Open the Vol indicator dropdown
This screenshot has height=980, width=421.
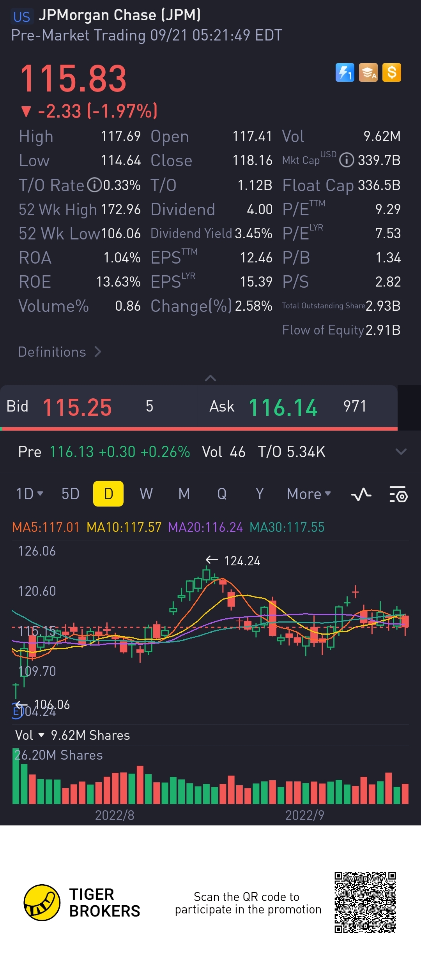[30, 735]
